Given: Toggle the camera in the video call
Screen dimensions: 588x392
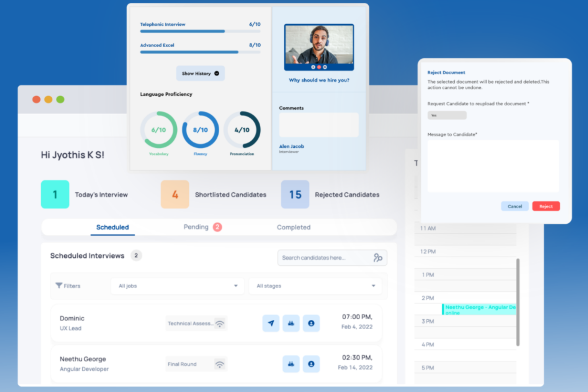Looking at the screenshot, I should click(325, 67).
